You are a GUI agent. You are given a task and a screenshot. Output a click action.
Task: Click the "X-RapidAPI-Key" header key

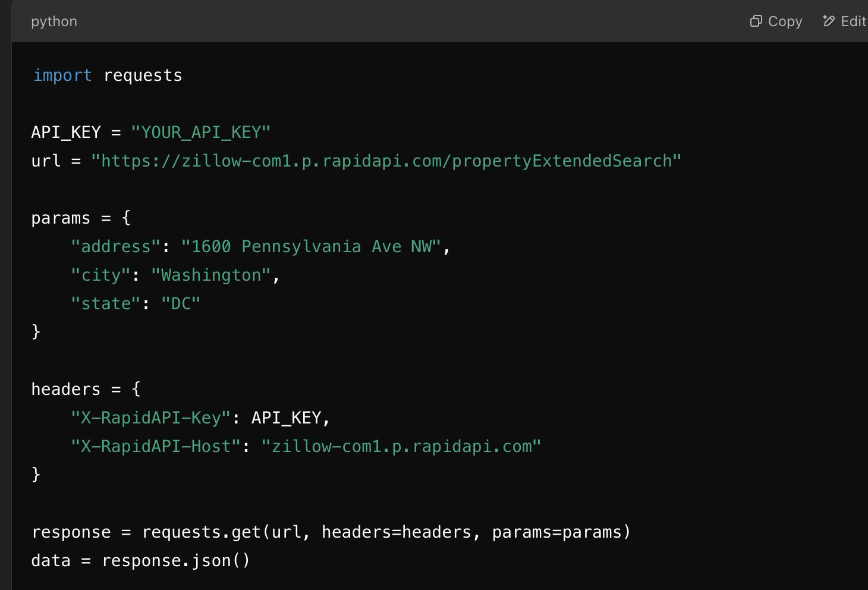[x=150, y=418]
